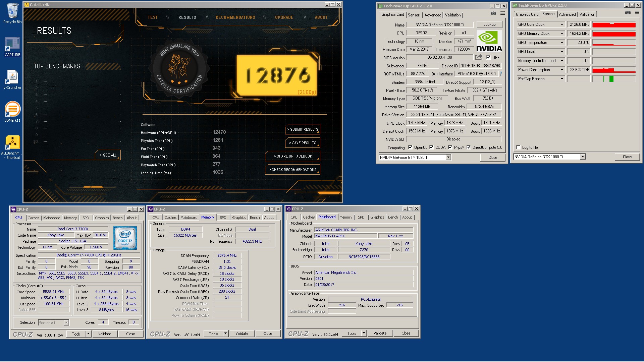Toggle the OpenCL checkbox

coord(410,147)
